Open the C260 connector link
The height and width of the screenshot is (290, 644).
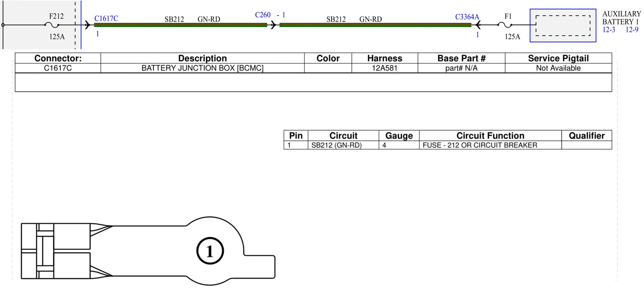click(263, 15)
